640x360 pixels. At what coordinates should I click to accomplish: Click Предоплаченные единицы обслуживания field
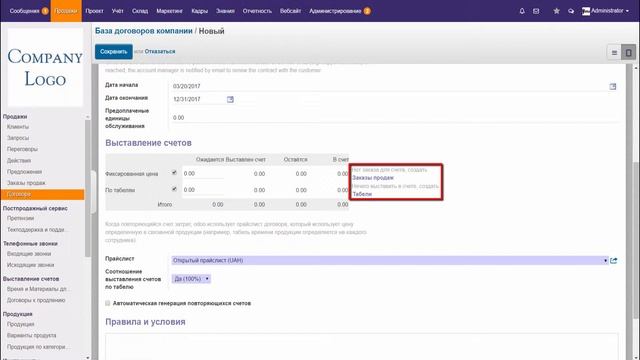pos(395,118)
